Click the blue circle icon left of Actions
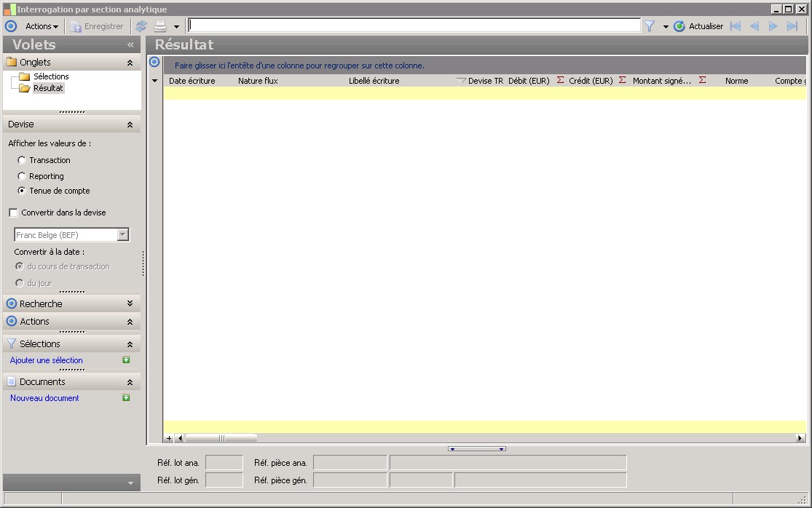The image size is (812, 508). 11,26
